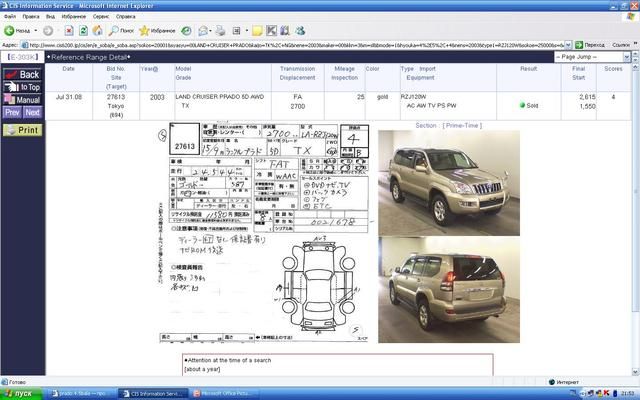Click the 'Reference Range Detail' heading

[89, 57]
